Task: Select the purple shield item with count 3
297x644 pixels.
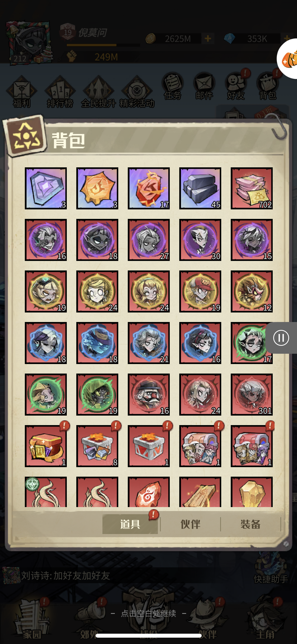Action: (x=46, y=188)
